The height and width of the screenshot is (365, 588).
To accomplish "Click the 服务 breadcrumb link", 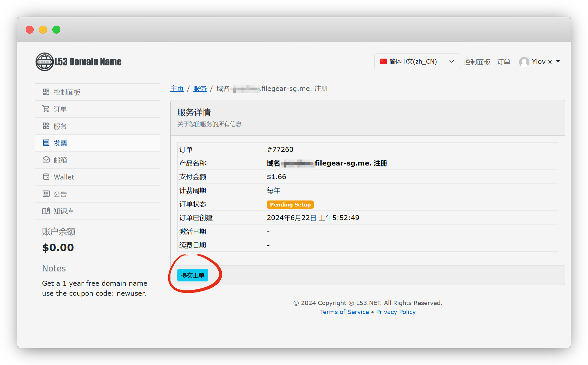I will pyautogui.click(x=200, y=89).
